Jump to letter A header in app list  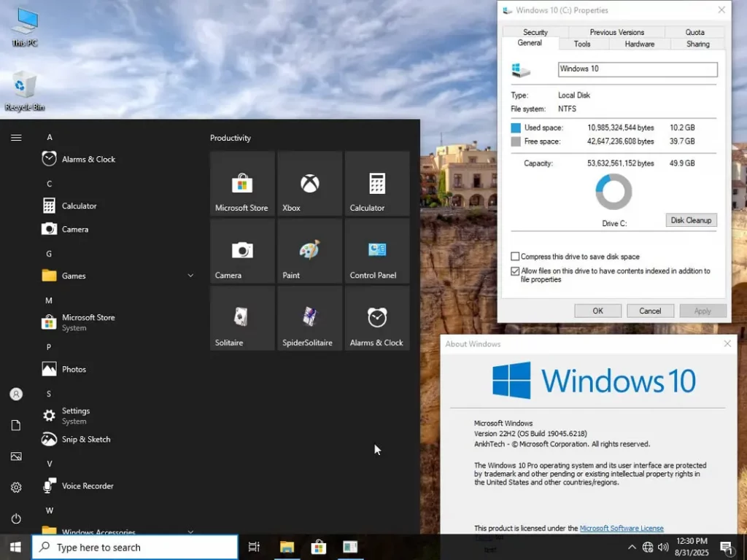coord(49,137)
